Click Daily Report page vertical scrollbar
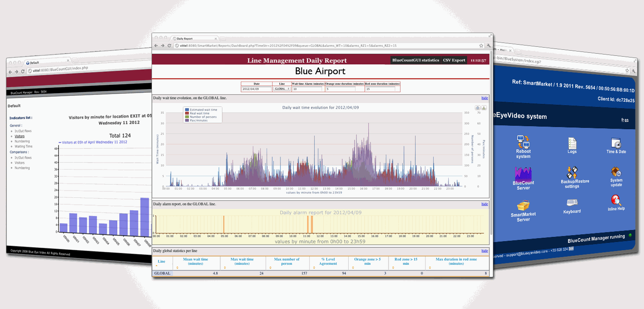Screen dimensions: 644x309 pos(492,144)
